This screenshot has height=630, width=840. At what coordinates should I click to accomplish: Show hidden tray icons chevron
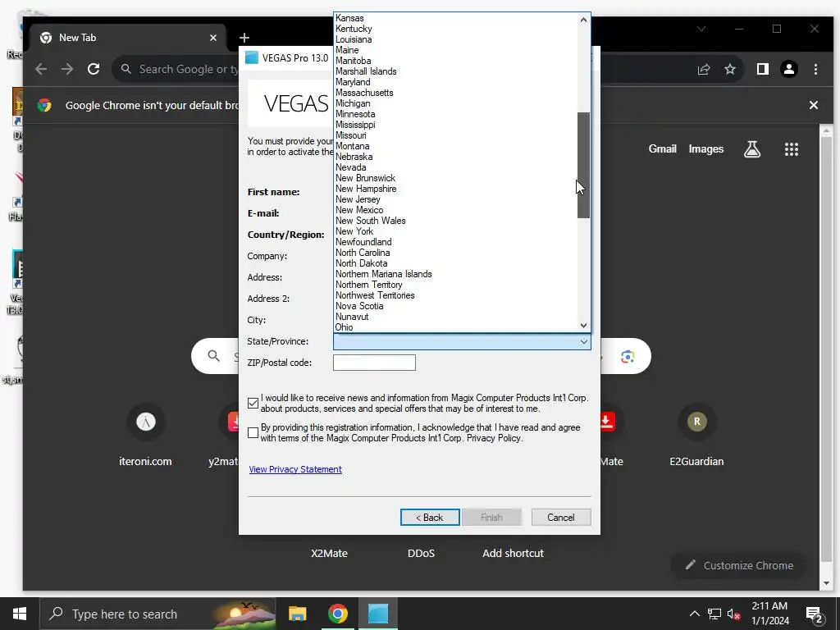coord(694,614)
